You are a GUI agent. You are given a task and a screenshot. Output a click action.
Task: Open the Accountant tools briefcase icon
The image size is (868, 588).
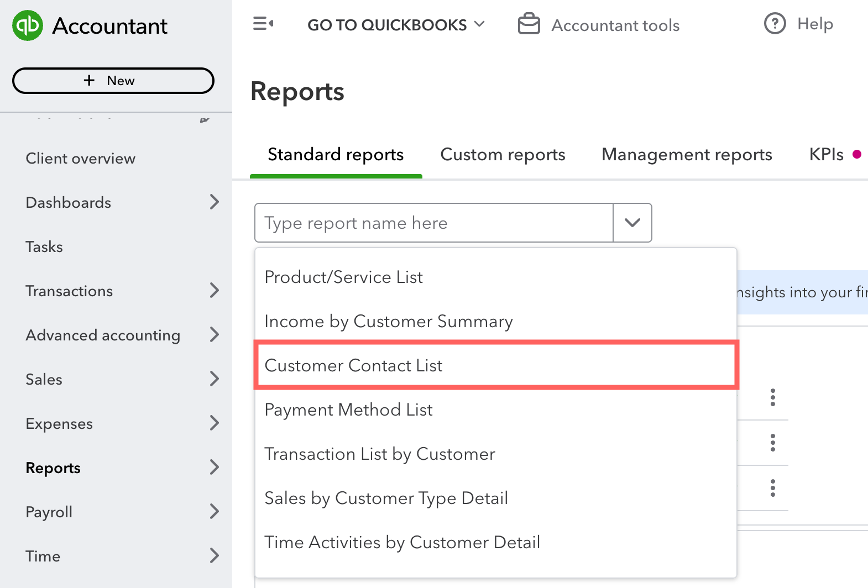point(529,24)
